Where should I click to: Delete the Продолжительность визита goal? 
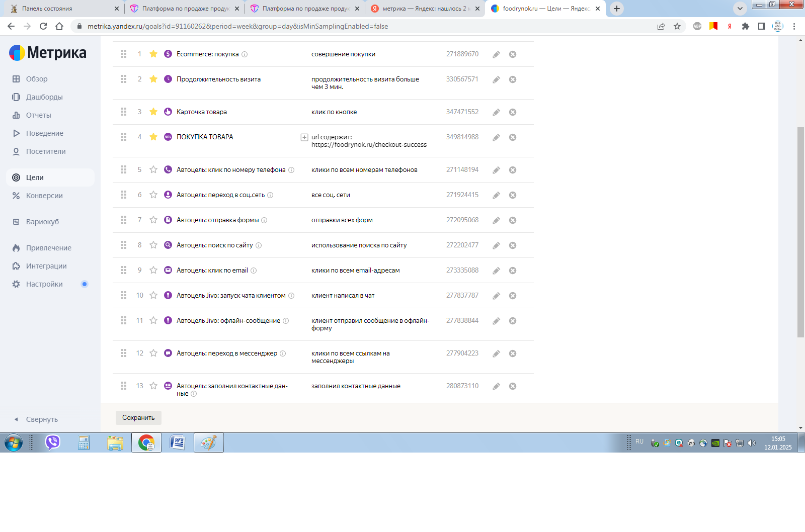tap(513, 79)
